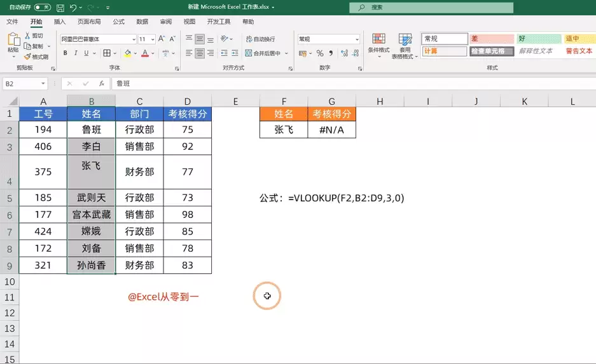Switch to the 页面布局 tab
Screen dimensions: 596x364
[x=89, y=22]
